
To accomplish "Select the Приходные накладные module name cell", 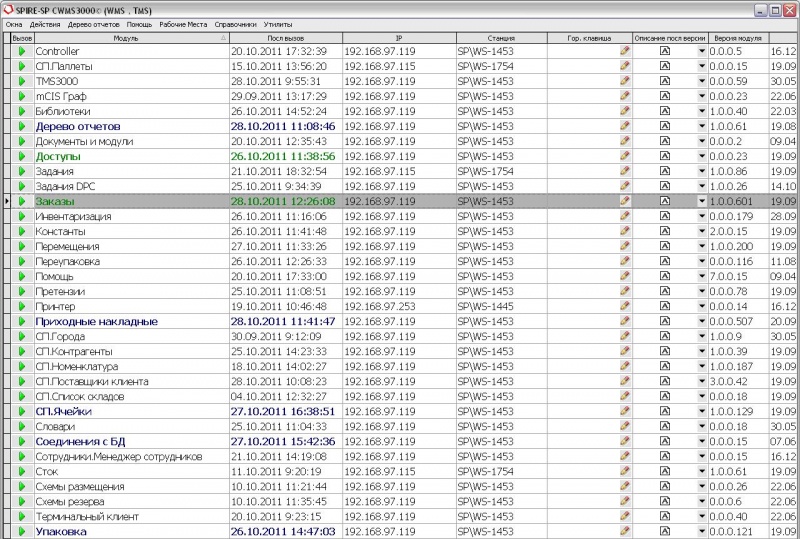I will (97, 321).
